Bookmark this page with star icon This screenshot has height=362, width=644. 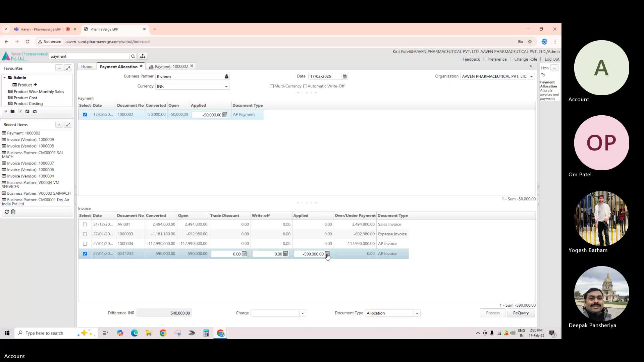(530, 42)
